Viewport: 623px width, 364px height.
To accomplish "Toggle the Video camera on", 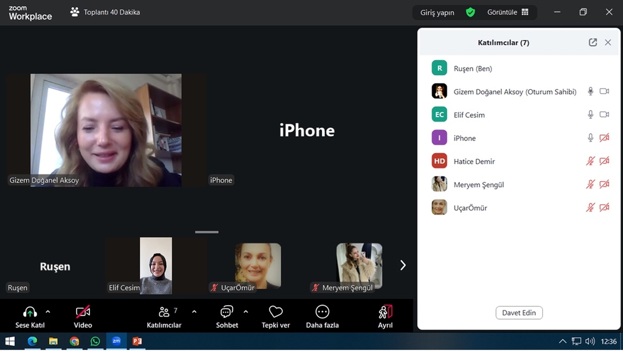I will 83,312.
